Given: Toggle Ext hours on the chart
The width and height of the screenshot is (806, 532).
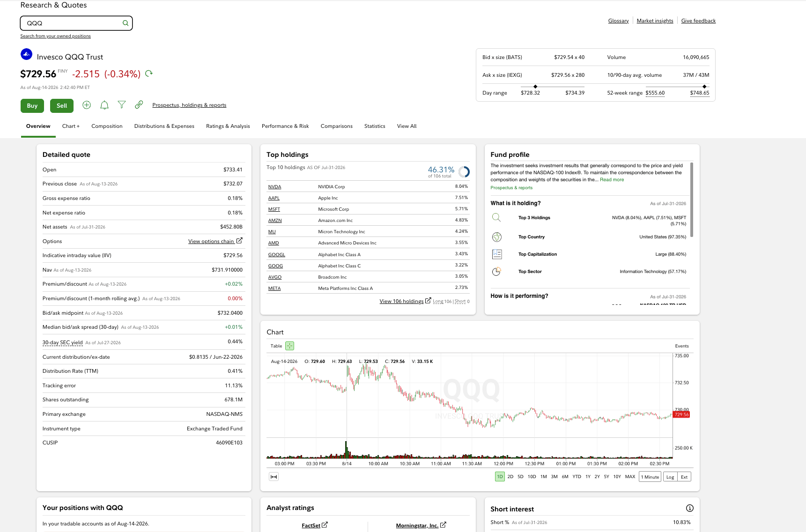Looking at the screenshot, I should pos(684,477).
